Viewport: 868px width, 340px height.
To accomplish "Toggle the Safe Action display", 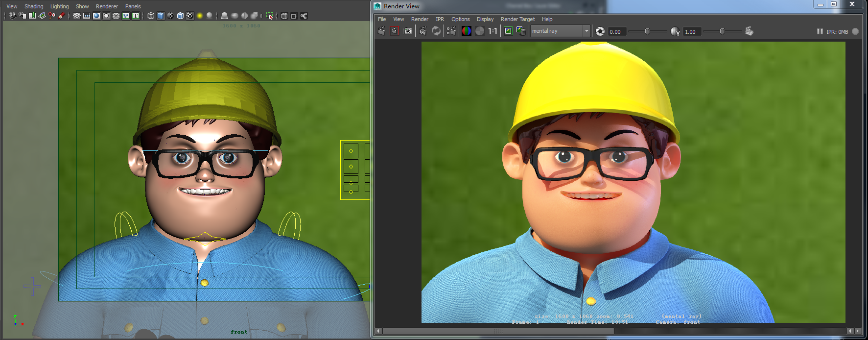I will [x=126, y=16].
